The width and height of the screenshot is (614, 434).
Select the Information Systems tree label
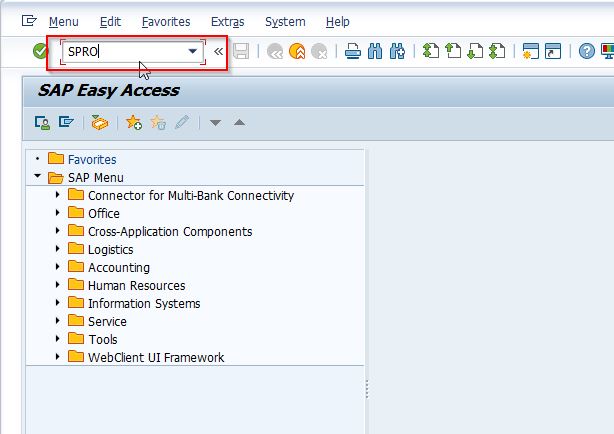[x=144, y=304]
